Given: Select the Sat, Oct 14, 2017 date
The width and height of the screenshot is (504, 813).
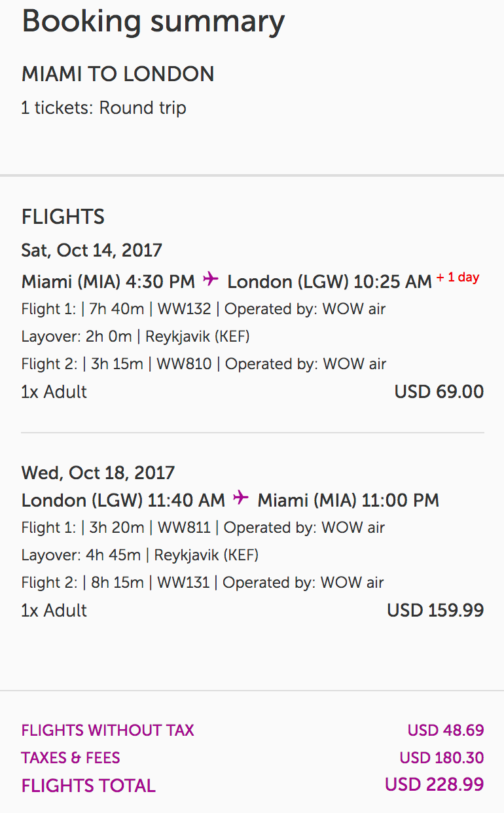Looking at the screenshot, I should tap(92, 250).
